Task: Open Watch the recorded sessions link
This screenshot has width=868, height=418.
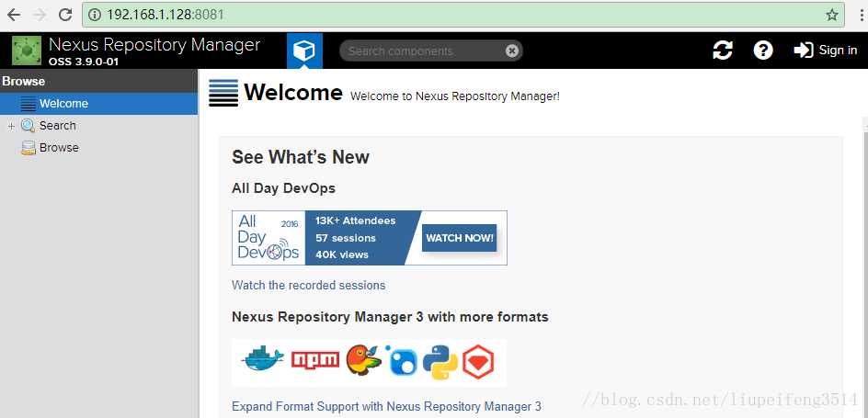Action: (308, 286)
